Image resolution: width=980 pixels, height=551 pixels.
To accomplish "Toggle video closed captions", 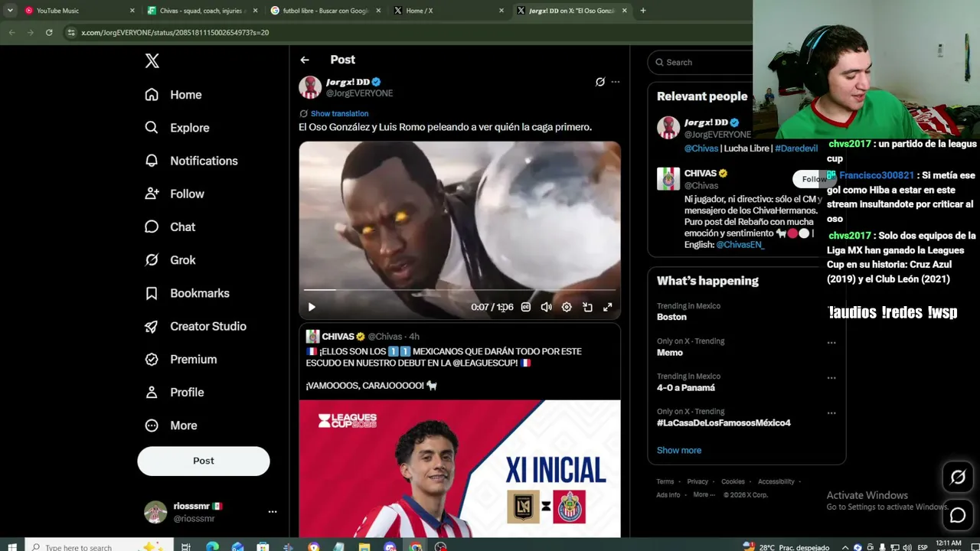I will 526,307.
